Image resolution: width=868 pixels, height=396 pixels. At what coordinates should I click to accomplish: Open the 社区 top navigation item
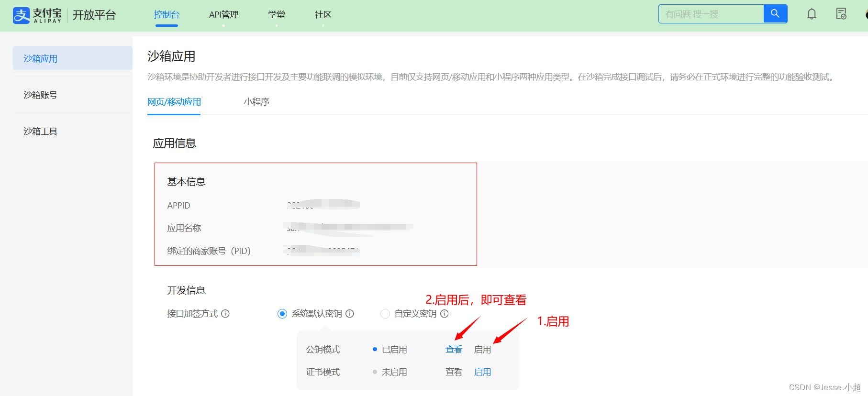tap(323, 15)
